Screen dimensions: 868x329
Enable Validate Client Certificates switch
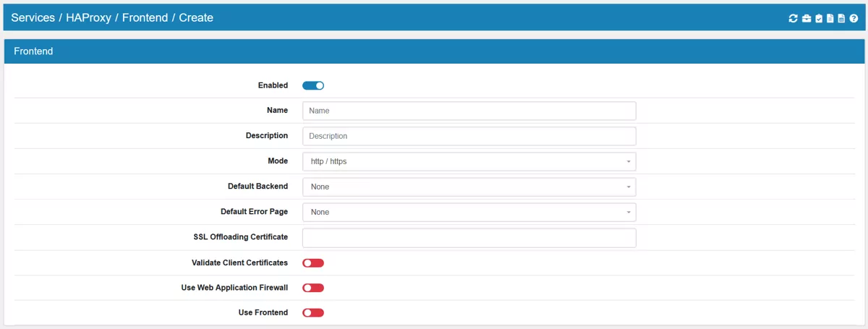[313, 263]
